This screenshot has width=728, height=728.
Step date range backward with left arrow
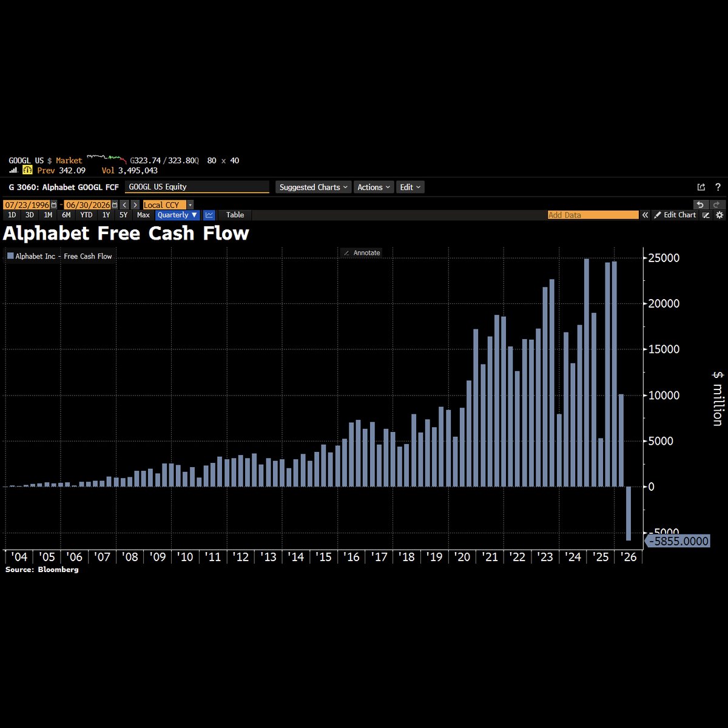click(x=124, y=205)
